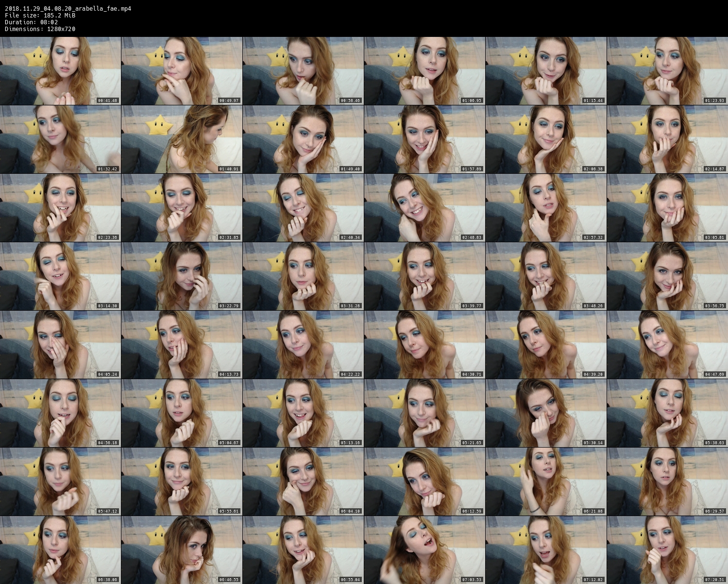This screenshot has height=584, width=728.
Task: Open the frame stamped 02:31.85
Action: [x=182, y=208]
